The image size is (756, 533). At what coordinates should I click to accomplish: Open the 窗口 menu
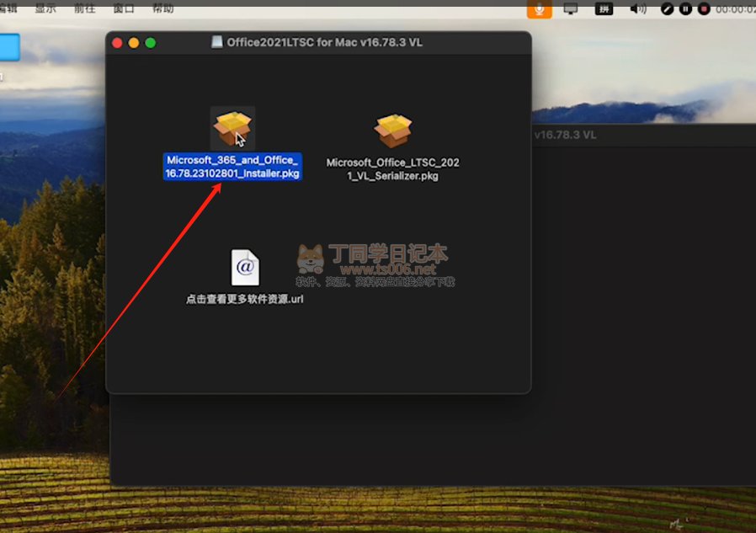click(x=124, y=8)
